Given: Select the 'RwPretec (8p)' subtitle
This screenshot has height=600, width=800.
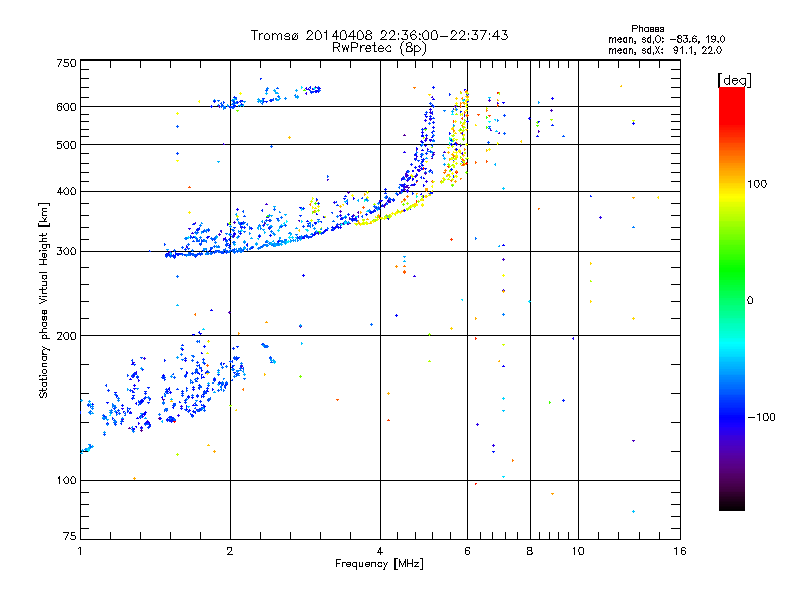Looking at the screenshot, I should tap(379, 48).
